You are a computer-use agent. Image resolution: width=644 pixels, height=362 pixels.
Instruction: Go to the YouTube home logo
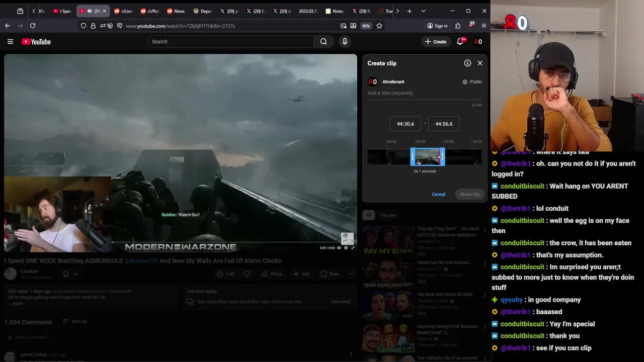(36, 42)
